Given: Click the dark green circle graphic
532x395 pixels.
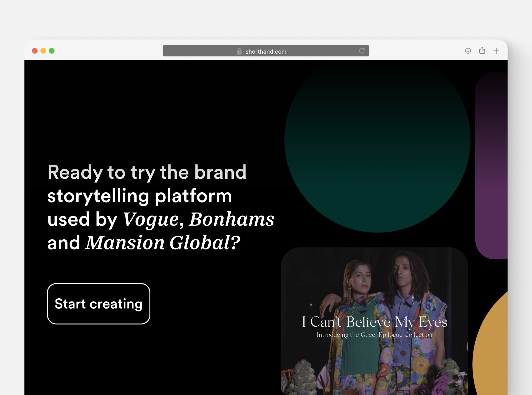Looking at the screenshot, I should tap(377, 148).
